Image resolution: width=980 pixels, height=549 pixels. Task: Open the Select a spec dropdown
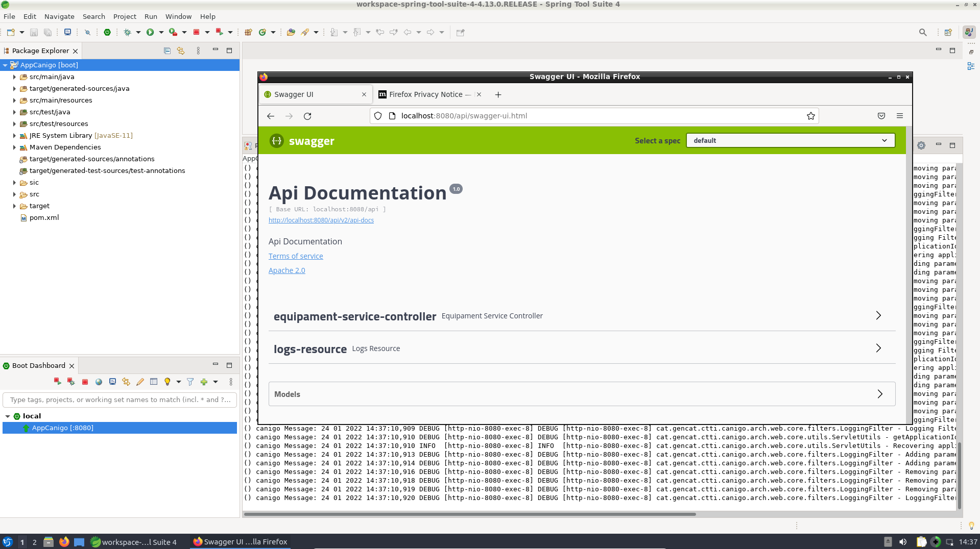click(791, 140)
